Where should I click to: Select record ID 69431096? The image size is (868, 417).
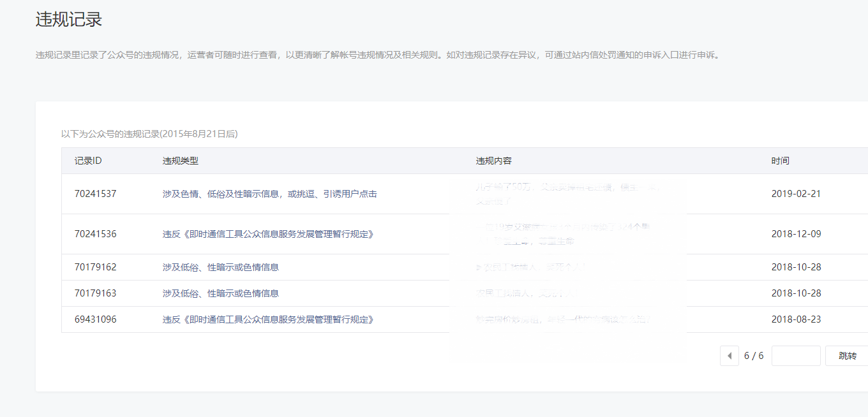tap(95, 319)
